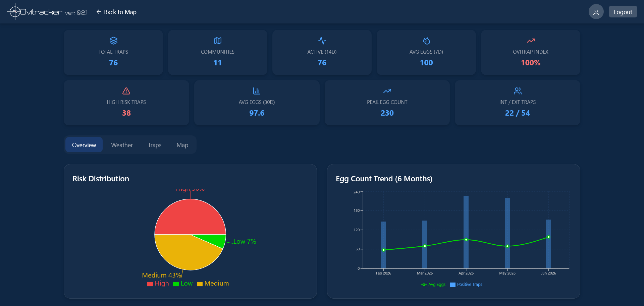Click the Positive Traps legend text
The width and height of the screenshot is (644, 306).
[470, 285]
